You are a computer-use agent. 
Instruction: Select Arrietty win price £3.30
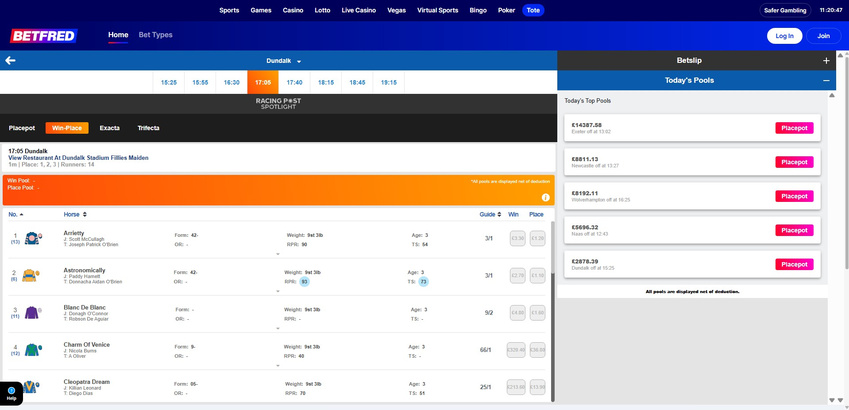[x=518, y=238]
